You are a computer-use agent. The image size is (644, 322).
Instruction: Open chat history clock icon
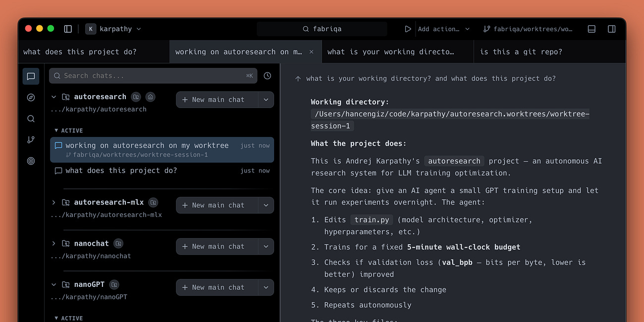point(268,76)
